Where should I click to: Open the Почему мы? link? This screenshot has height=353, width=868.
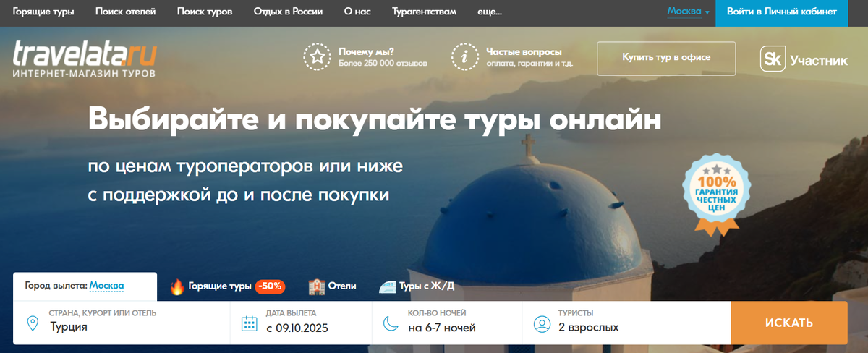[x=366, y=52]
